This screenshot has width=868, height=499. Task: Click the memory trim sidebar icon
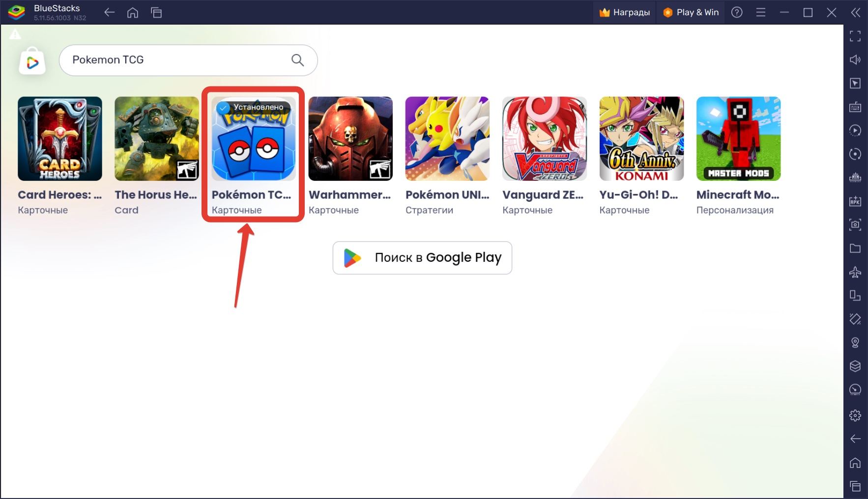pyautogui.click(x=855, y=178)
